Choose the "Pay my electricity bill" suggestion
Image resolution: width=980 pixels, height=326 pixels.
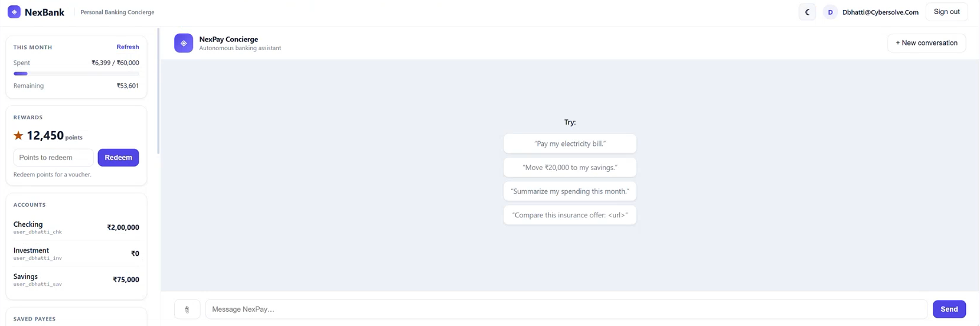tap(570, 144)
